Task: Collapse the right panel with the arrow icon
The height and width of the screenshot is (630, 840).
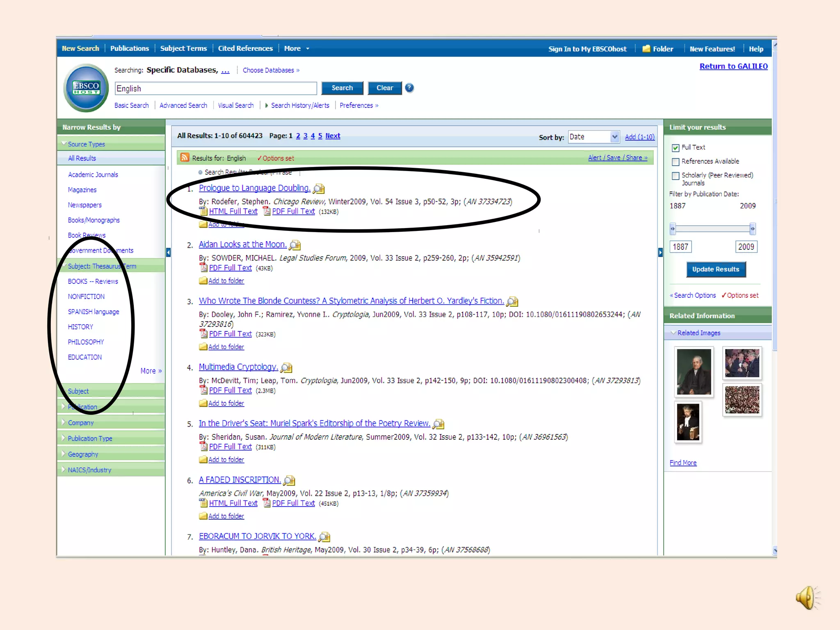Action: [x=660, y=252]
